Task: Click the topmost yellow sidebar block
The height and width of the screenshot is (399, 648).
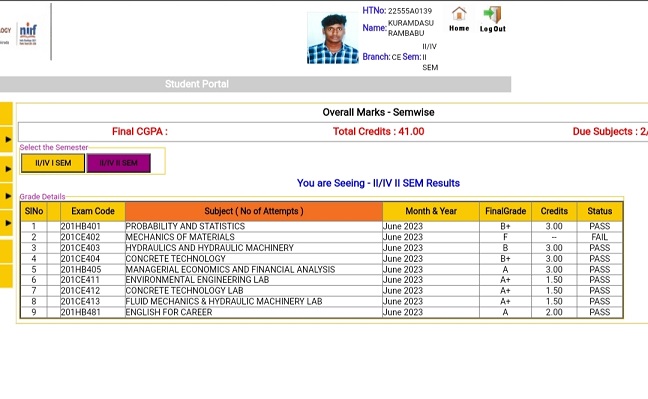Action: point(6,114)
